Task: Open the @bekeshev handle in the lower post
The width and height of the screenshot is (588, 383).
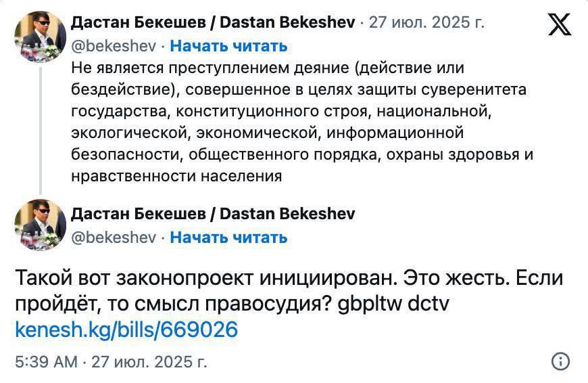Action: pyautogui.click(x=114, y=238)
